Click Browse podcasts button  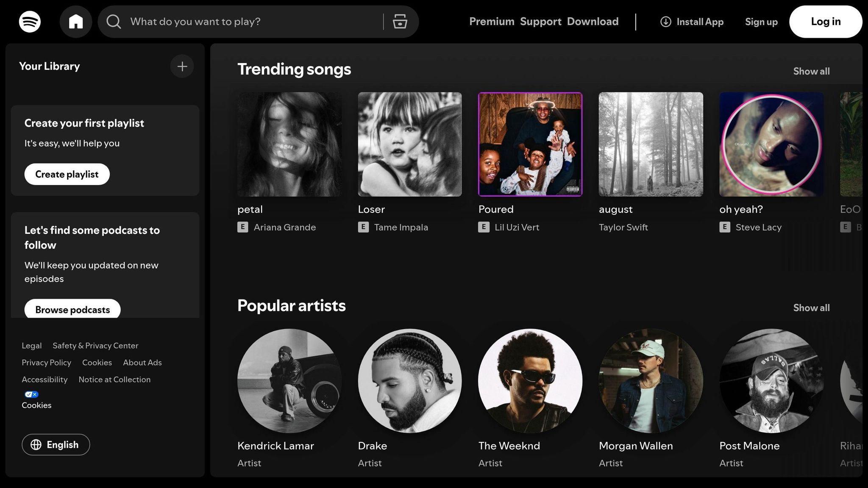[72, 309]
